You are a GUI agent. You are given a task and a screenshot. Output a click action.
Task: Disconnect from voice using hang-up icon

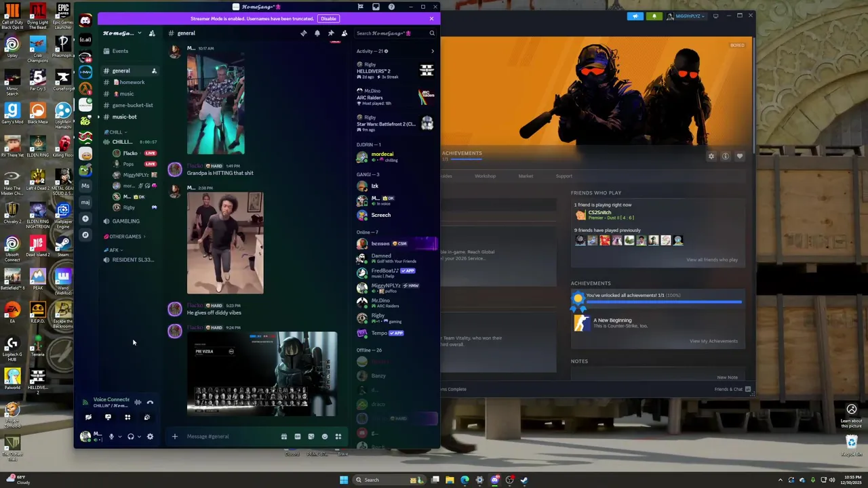pyautogui.click(x=150, y=403)
